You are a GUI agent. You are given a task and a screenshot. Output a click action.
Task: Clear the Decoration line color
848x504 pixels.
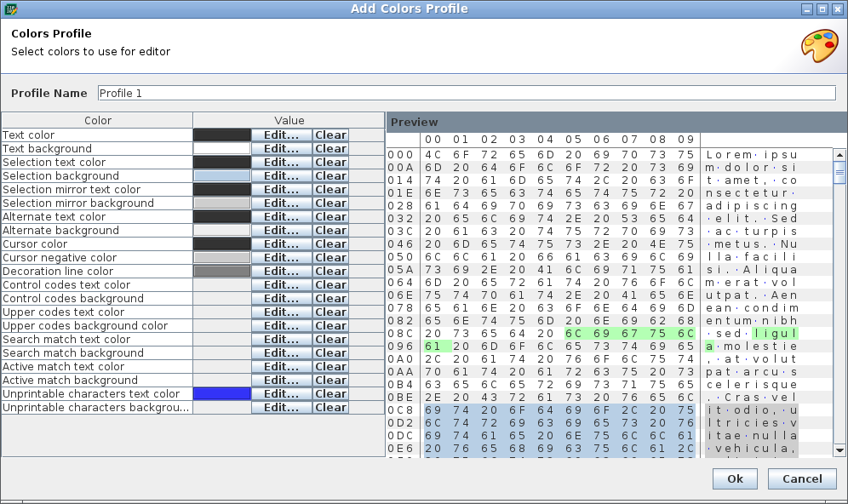[x=330, y=271]
